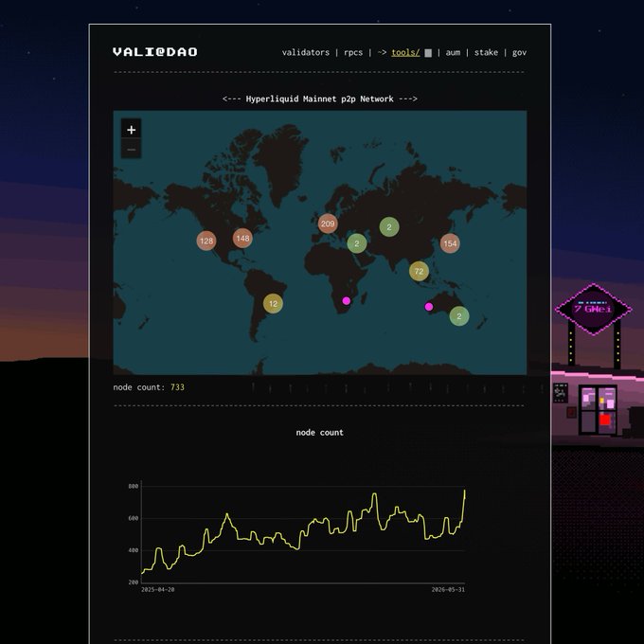Click the 2-node cluster in Central Asia
The height and width of the screenshot is (644, 644).
pos(389,226)
